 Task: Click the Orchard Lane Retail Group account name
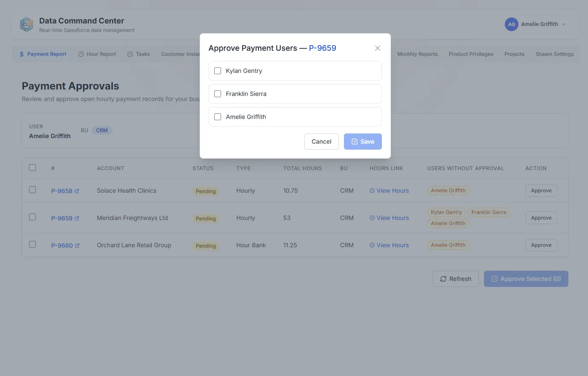click(134, 245)
